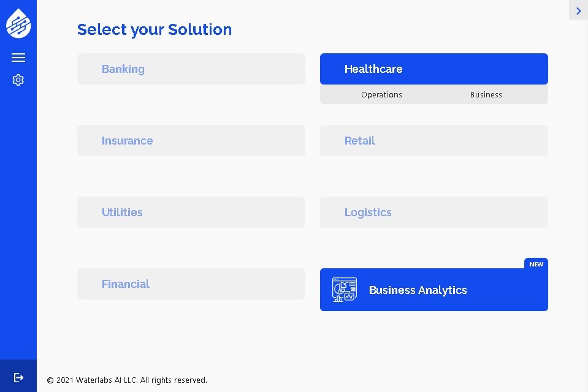
Task: Click the logout icon at sidebar bottom
Action: 18,377
